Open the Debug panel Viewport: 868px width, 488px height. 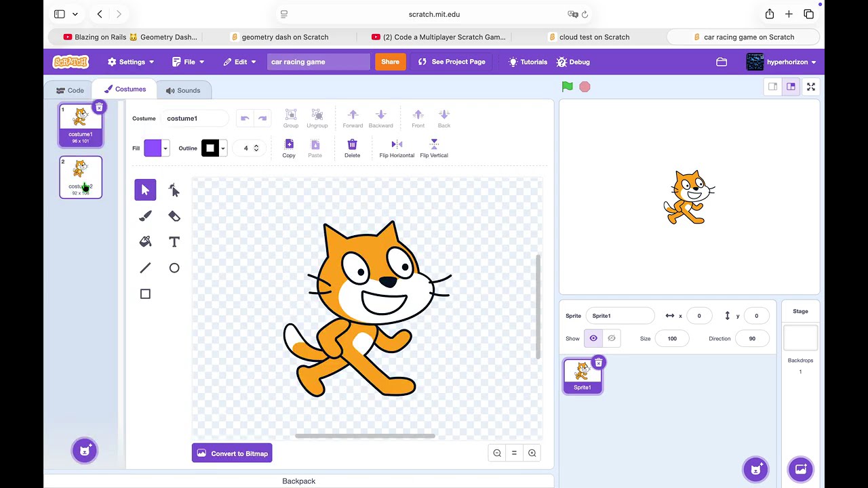[x=573, y=62]
